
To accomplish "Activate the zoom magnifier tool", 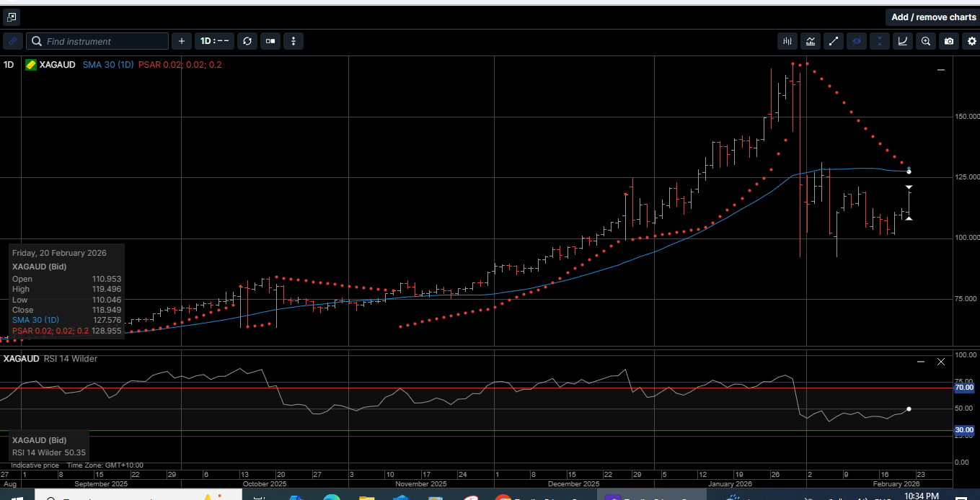I will [x=925, y=41].
